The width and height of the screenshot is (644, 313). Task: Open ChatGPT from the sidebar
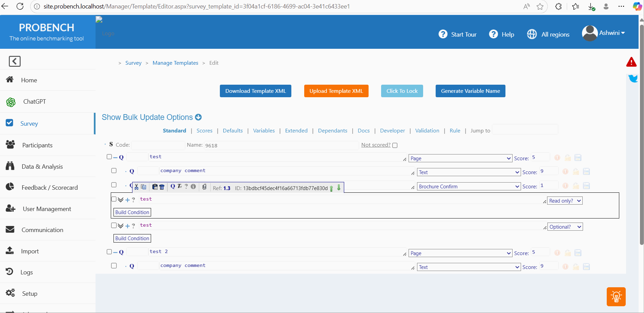point(34,102)
